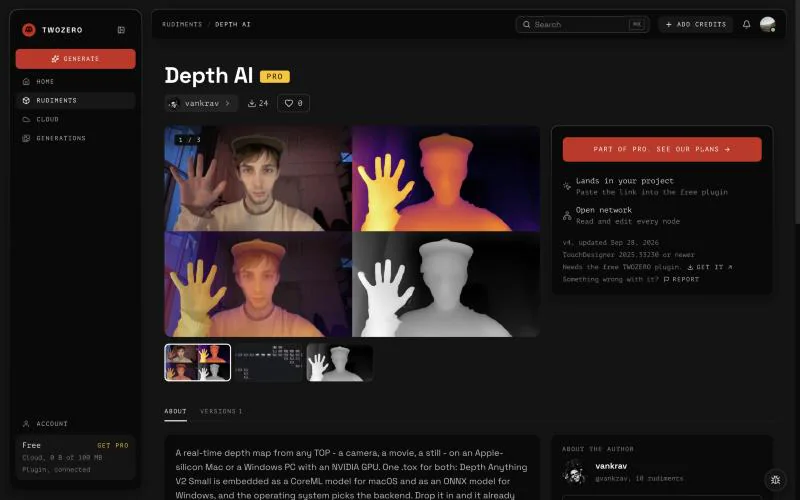The image size is (800, 500).
Task: Open Cloud in the sidebar
Action: click(76, 119)
